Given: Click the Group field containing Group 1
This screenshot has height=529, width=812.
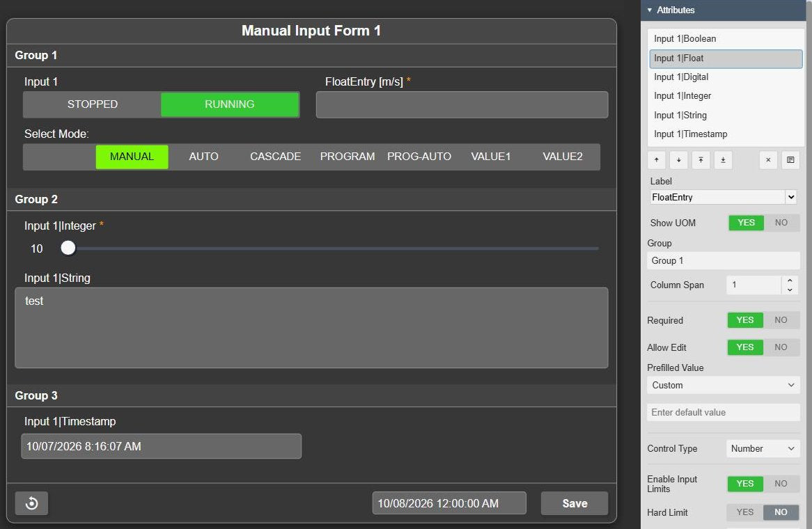Looking at the screenshot, I should (x=723, y=260).
